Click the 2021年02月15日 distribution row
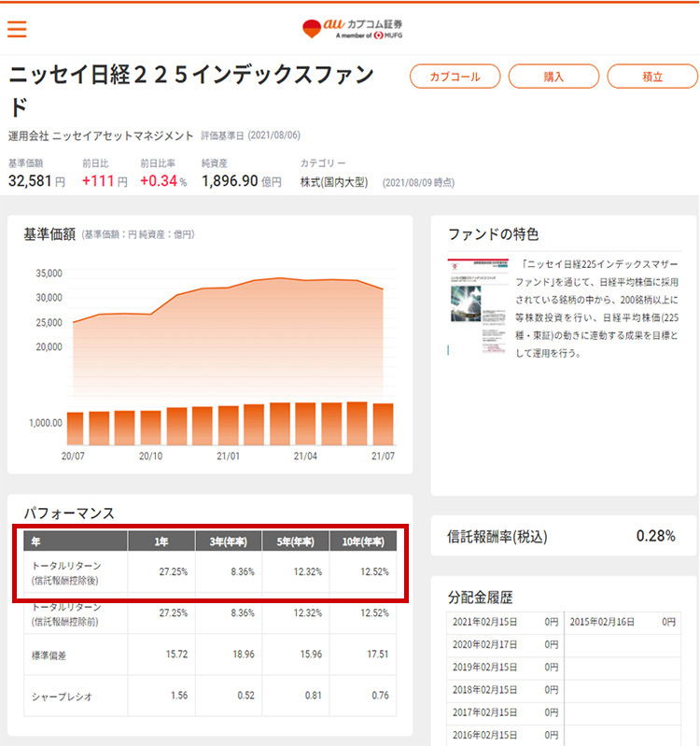700x746 pixels. [505, 622]
